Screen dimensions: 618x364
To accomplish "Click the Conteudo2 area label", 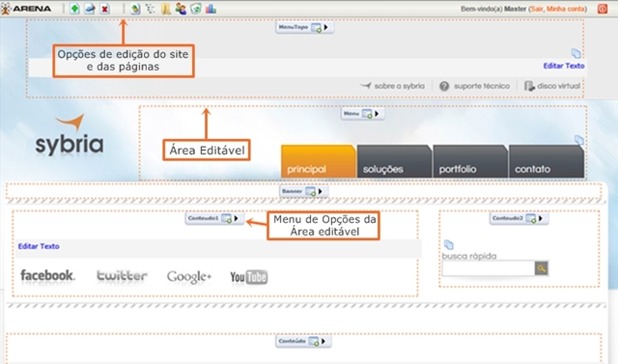I will pyautogui.click(x=507, y=218).
